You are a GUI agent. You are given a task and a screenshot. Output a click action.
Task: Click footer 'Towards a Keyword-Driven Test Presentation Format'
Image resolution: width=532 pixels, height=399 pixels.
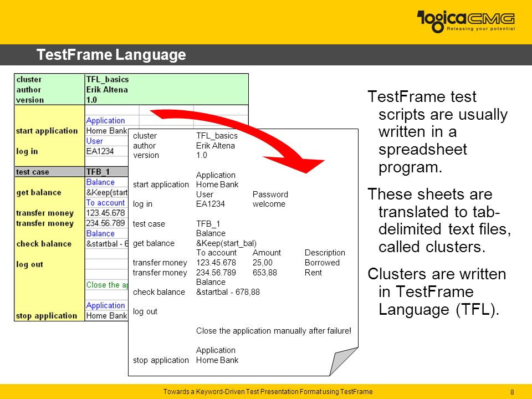268,392
